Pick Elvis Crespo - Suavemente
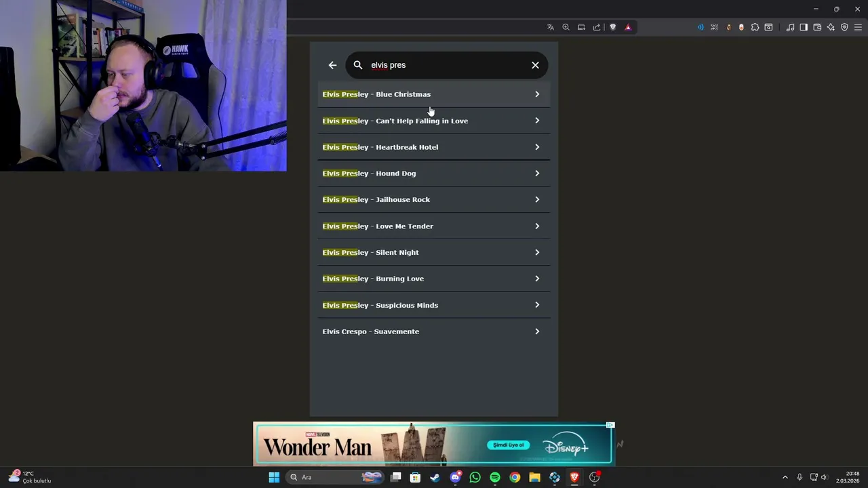Viewport: 868px width, 488px height. (x=434, y=331)
